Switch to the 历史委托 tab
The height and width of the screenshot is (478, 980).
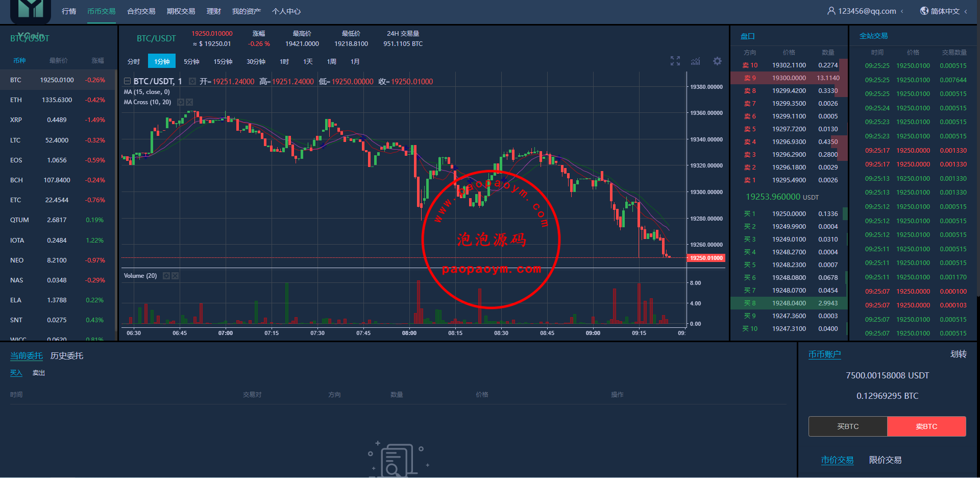pos(67,355)
